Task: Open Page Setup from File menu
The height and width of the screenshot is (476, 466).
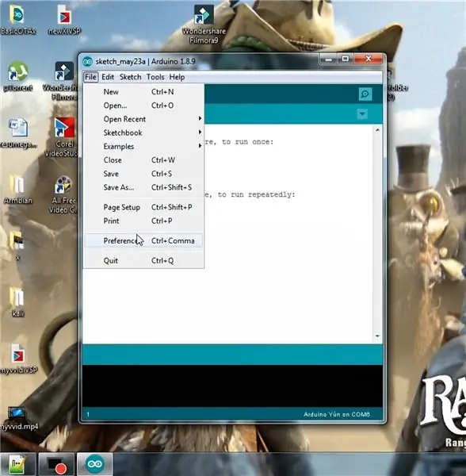Action: pyautogui.click(x=143, y=207)
